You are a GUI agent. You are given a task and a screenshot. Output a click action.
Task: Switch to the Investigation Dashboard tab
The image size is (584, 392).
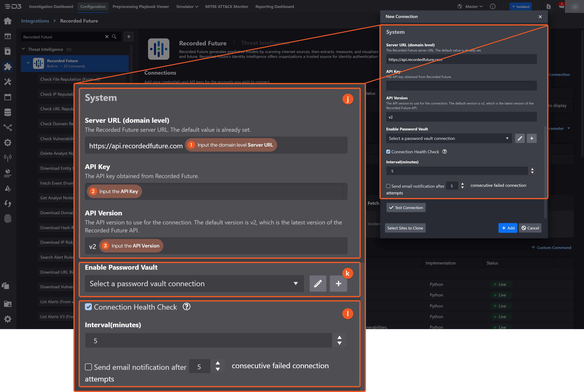[x=51, y=7]
